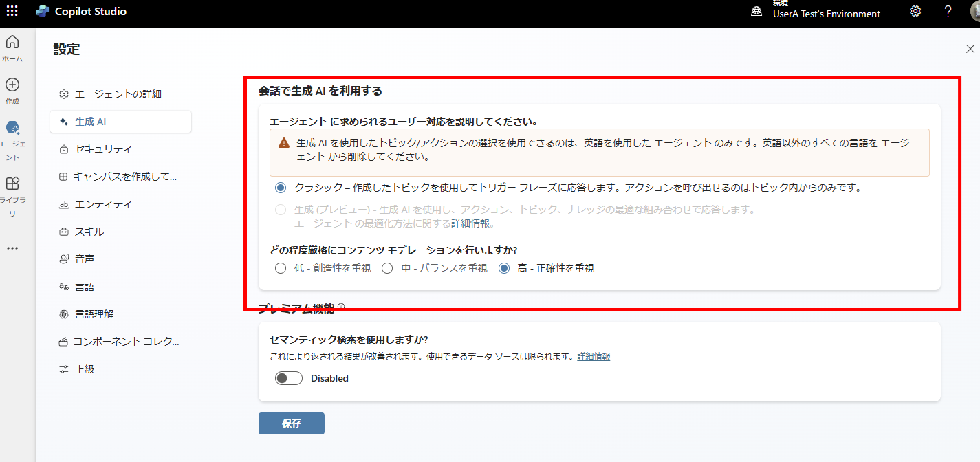Close the 設定 panel with the X

coord(970,48)
